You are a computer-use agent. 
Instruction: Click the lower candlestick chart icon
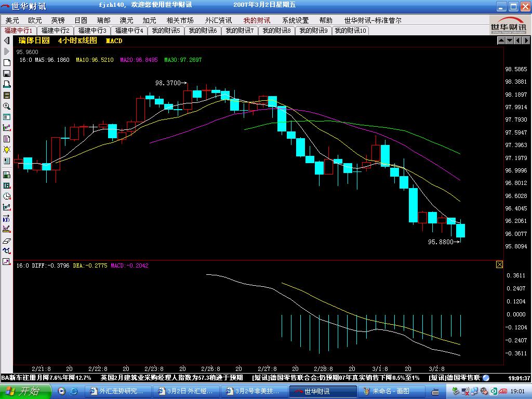coord(6,207)
